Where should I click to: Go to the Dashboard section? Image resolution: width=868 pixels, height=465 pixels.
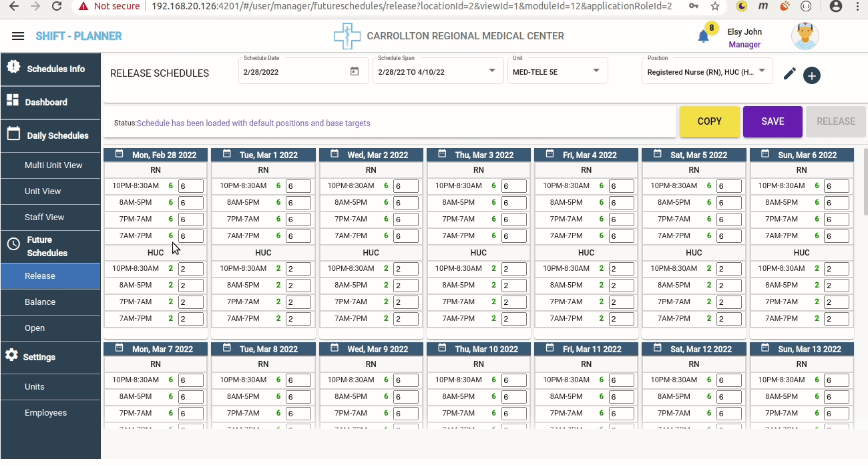(46, 102)
